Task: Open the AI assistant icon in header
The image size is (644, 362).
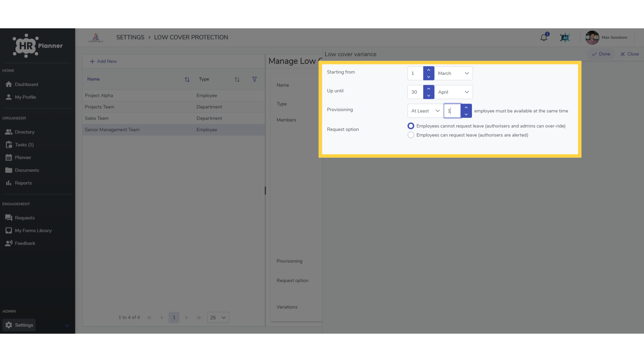Action: point(565,38)
